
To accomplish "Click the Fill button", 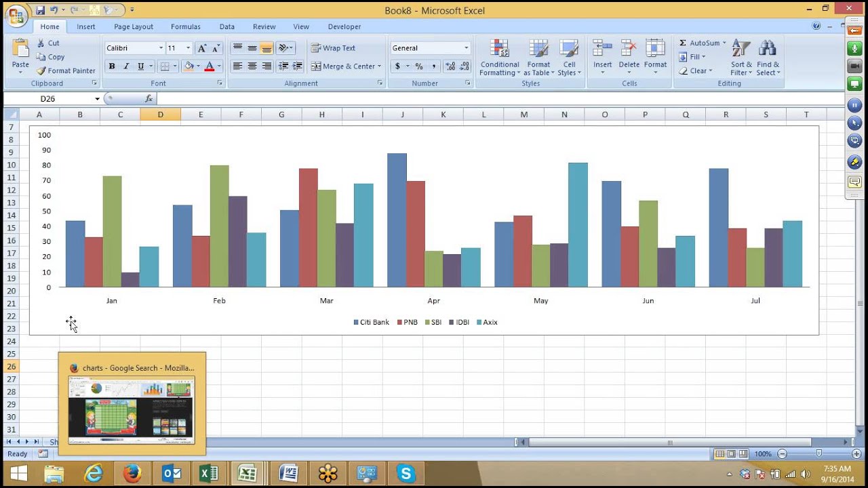I will tap(693, 57).
